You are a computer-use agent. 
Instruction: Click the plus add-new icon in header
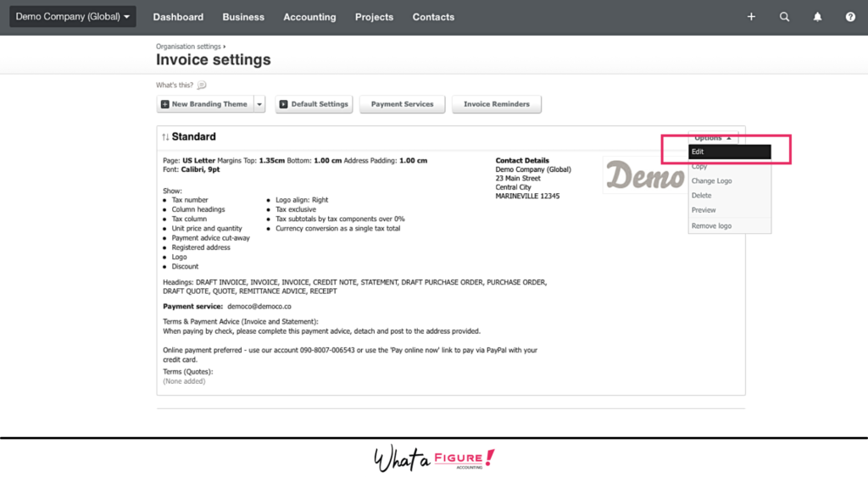pyautogui.click(x=751, y=17)
